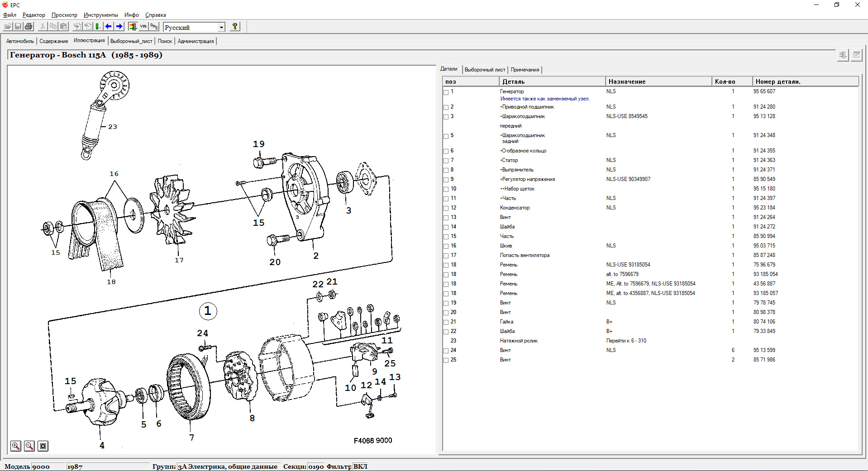Select part number 95 65 607

764,91
